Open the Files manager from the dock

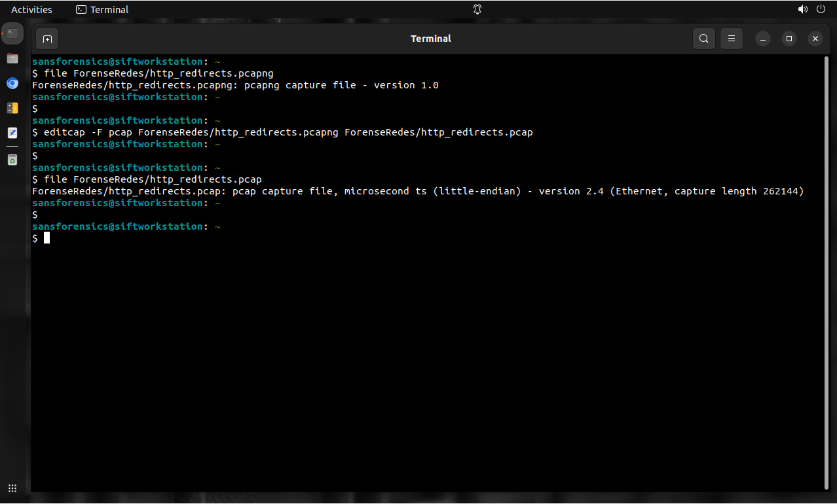[x=12, y=58]
